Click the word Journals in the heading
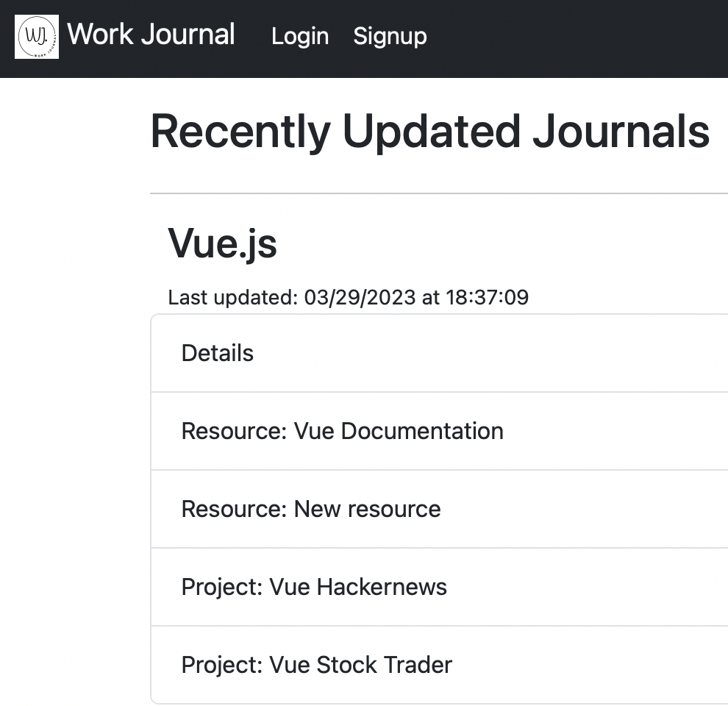Screen dimensions: 728x706 (621, 132)
